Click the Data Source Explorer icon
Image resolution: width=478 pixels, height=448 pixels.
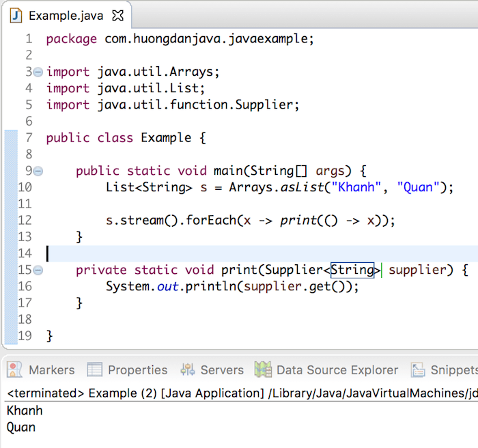click(x=263, y=369)
